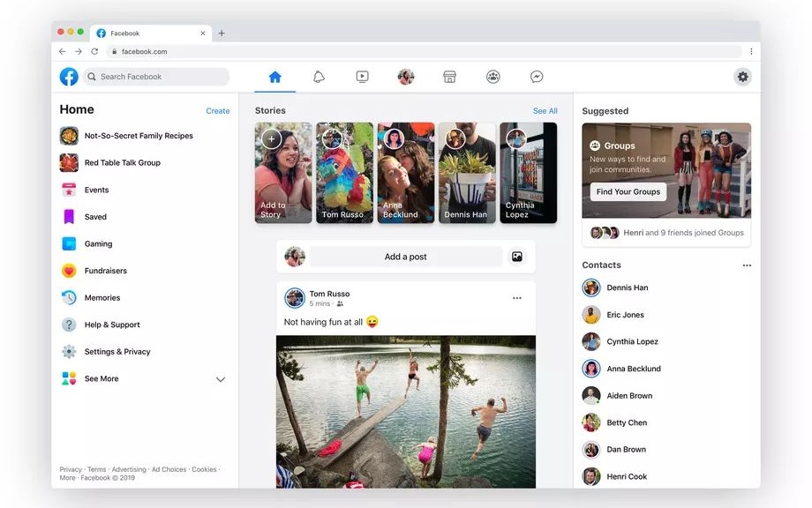Click Henri and 9 friends joined Groups

pyautogui.click(x=683, y=233)
